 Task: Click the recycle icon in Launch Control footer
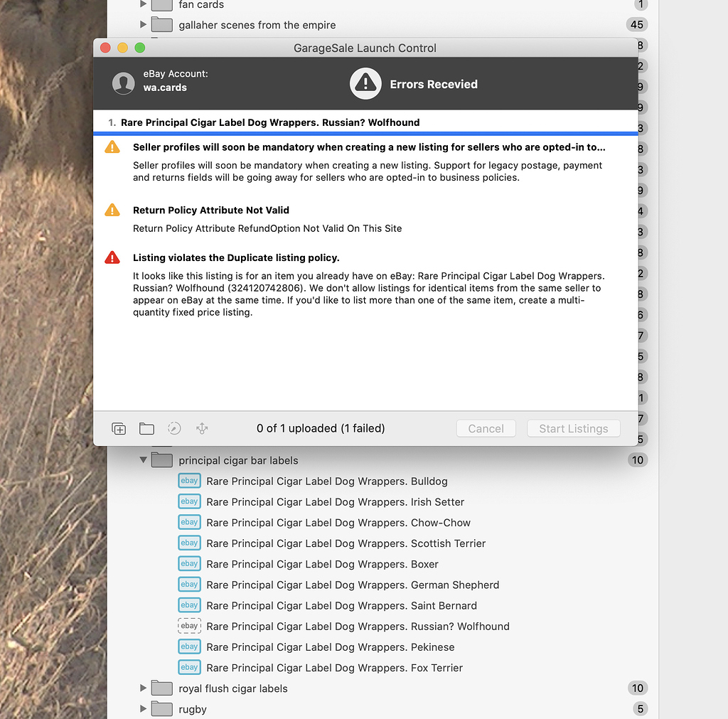point(202,428)
